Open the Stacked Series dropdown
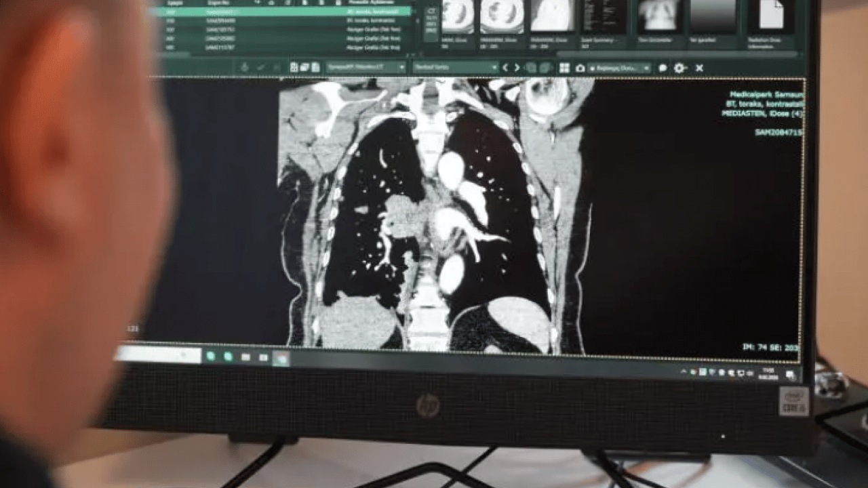Viewport: 868px width, 488px height. coord(456,68)
